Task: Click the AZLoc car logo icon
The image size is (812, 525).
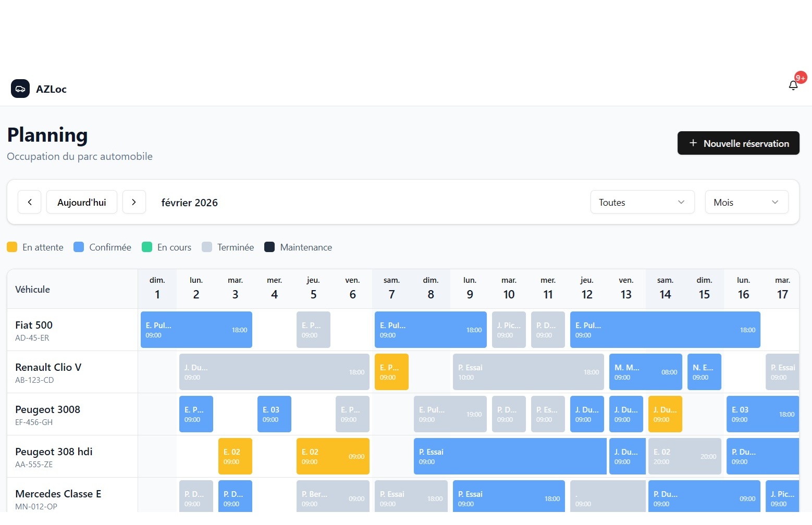Action: click(x=20, y=89)
